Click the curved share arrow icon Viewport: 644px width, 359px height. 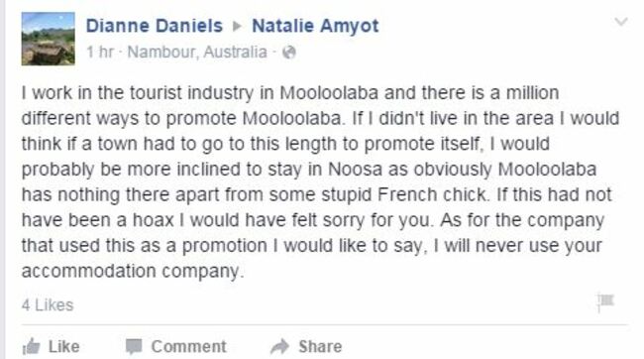pos(279,347)
